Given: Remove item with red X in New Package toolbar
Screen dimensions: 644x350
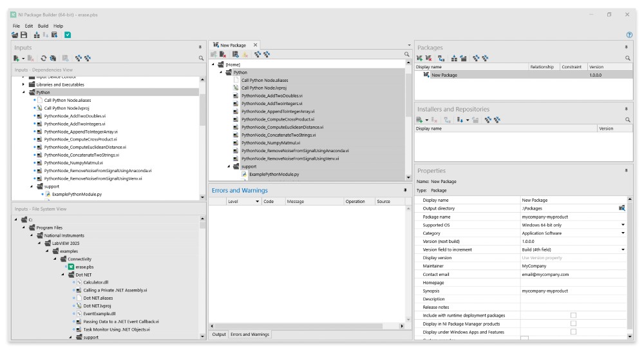Looking at the screenshot, I should 223,54.
